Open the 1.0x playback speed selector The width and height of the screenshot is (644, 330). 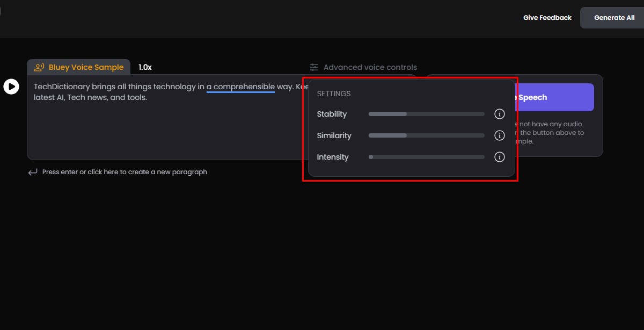(x=145, y=67)
